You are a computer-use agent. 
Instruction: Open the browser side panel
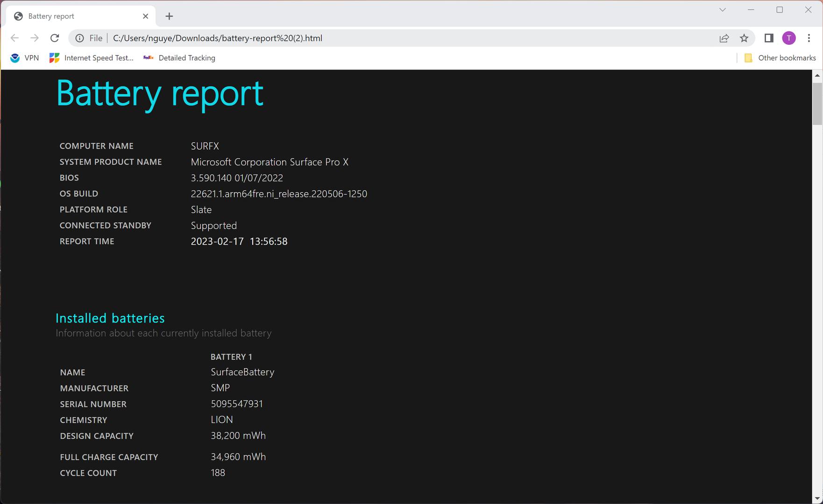[x=769, y=38]
